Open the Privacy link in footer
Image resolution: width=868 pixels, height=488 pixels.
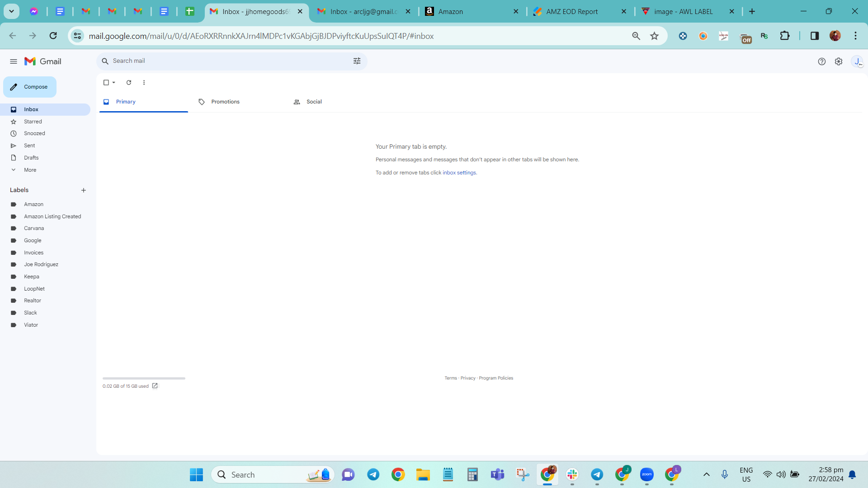[468, 378]
